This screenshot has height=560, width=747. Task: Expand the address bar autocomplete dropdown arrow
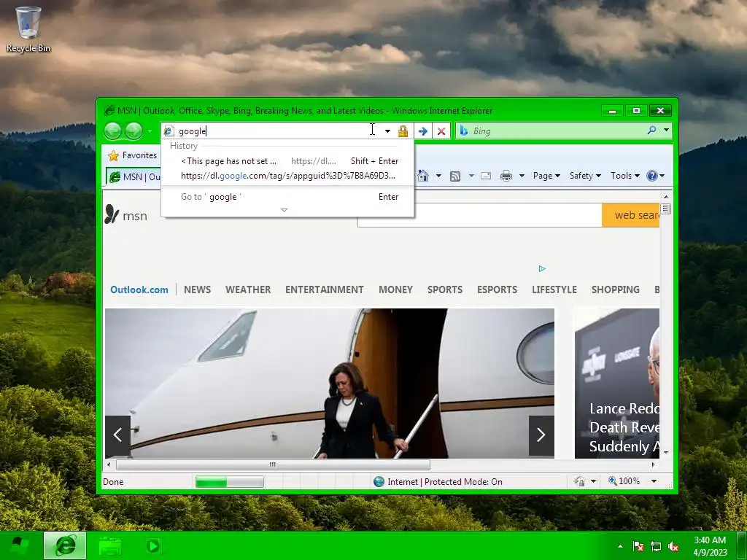pos(388,131)
